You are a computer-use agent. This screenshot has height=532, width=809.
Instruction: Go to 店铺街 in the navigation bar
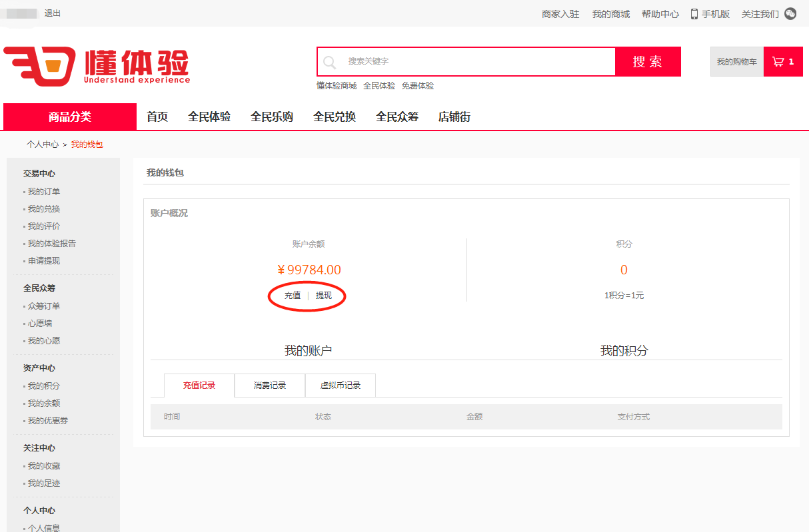pos(454,117)
